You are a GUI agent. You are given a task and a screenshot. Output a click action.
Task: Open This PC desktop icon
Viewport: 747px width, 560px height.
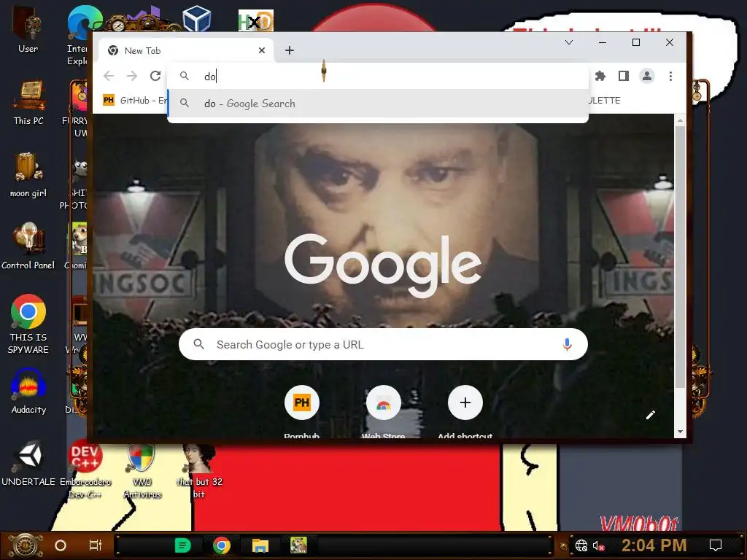pos(28,102)
